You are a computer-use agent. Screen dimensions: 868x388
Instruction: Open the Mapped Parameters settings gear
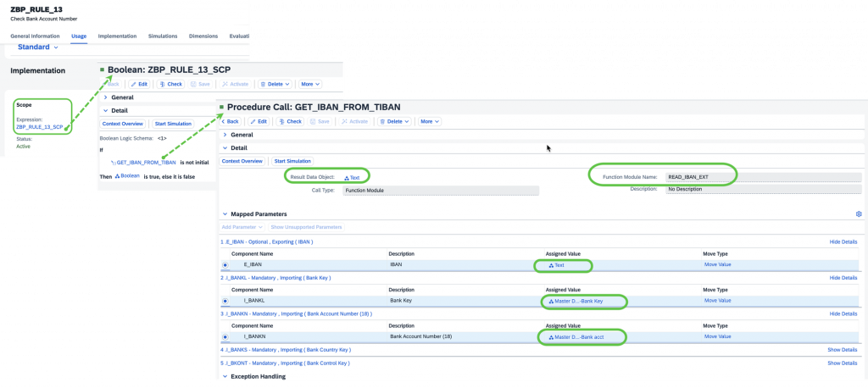click(859, 213)
